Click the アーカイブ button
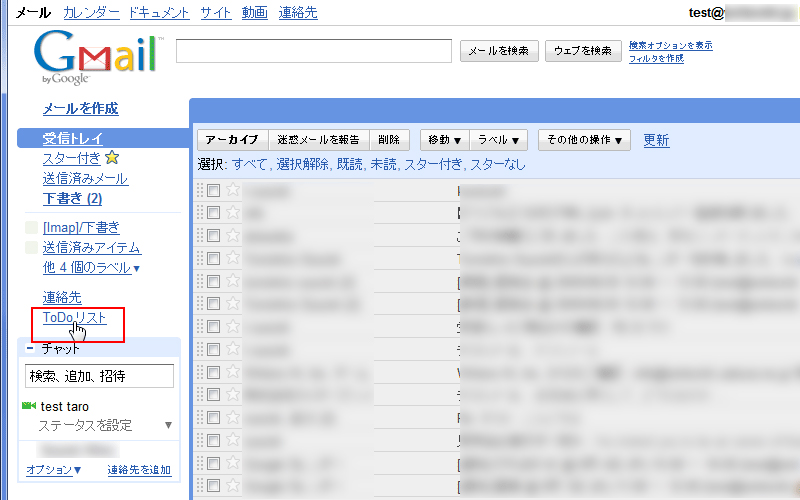This screenshot has height=500, width=800. (232, 140)
